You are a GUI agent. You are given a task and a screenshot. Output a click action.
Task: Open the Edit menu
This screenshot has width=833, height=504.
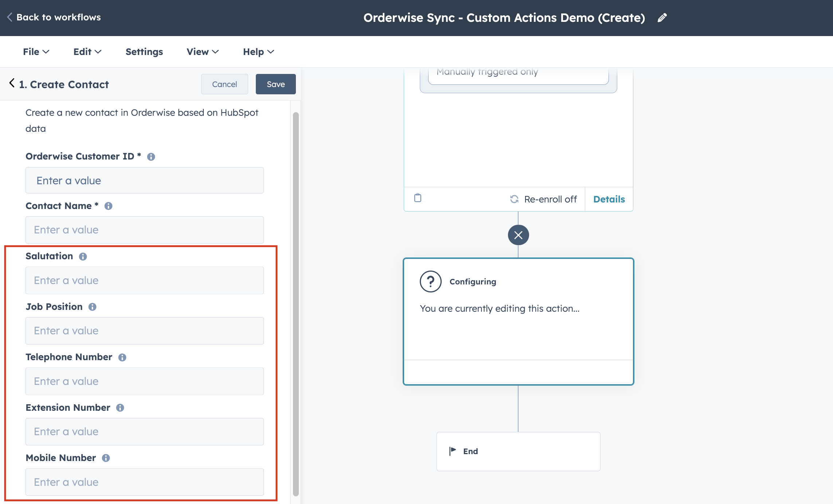(x=87, y=52)
